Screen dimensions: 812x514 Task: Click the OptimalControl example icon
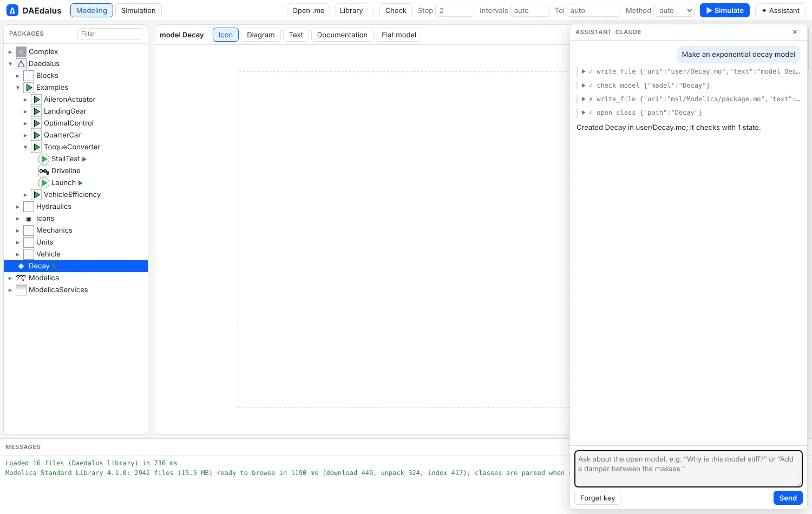tap(36, 123)
